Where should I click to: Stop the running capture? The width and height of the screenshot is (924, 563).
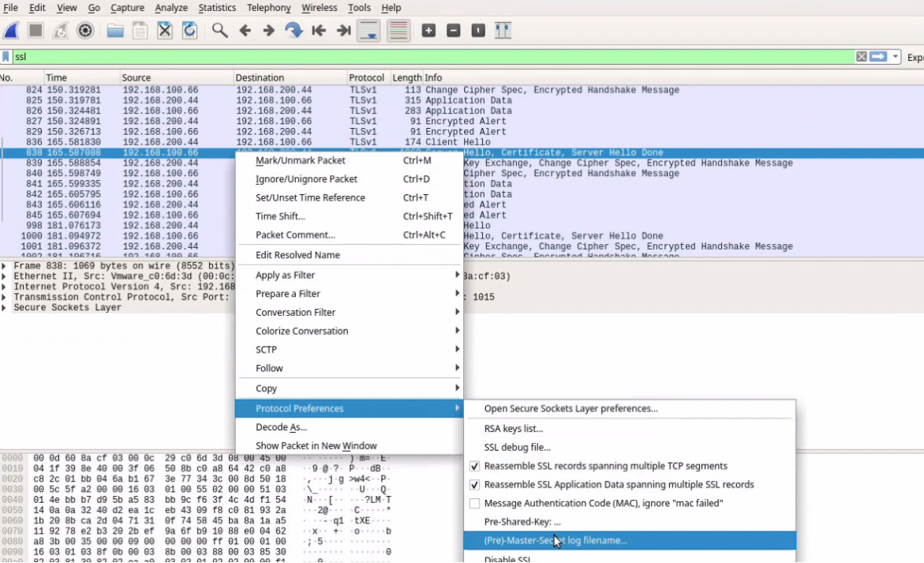point(36,31)
